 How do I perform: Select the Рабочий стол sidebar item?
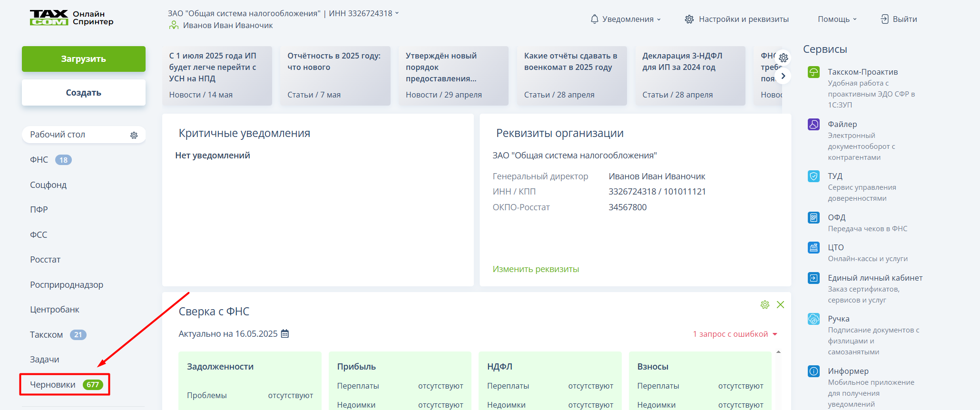[84, 135]
